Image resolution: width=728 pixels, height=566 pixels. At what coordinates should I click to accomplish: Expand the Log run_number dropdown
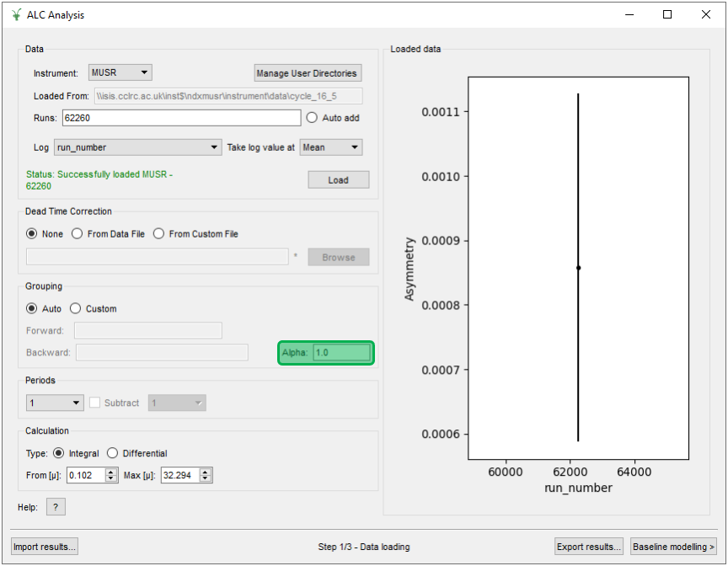click(137, 147)
